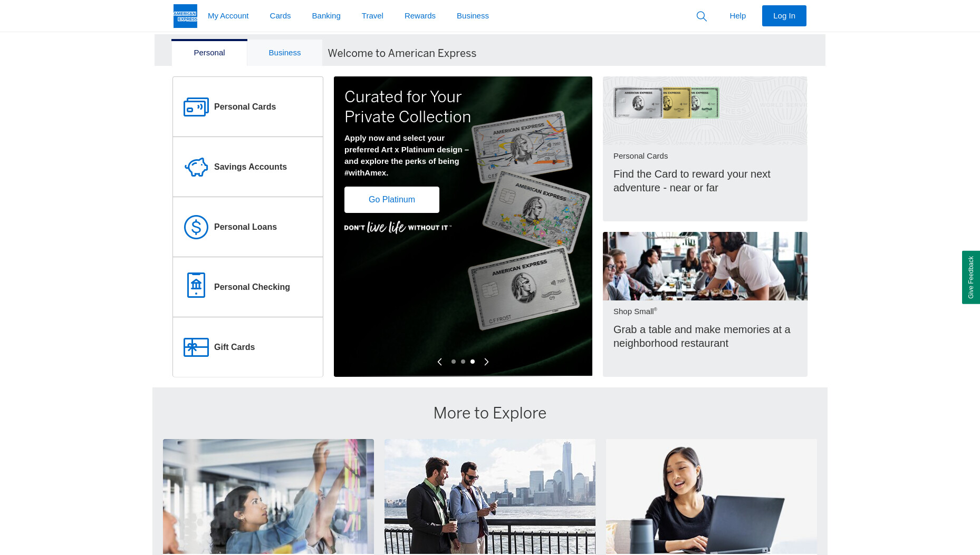Click the Shop Small restaurant photo
The image size is (980, 555).
(705, 266)
